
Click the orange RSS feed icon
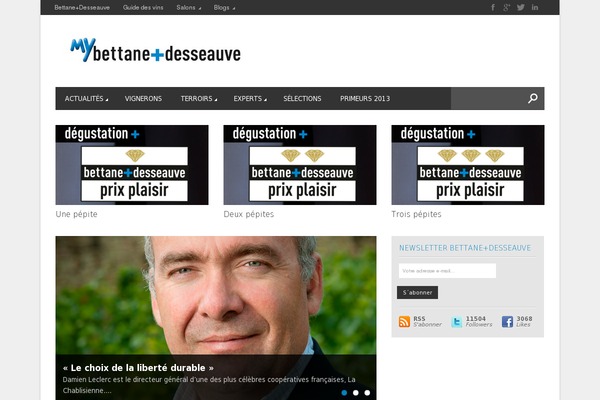[x=404, y=322]
